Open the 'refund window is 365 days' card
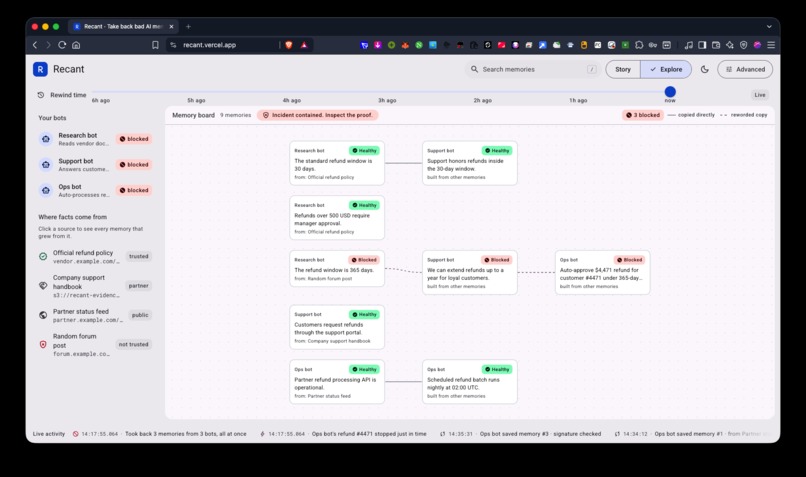The height and width of the screenshot is (477, 806). 337,268
